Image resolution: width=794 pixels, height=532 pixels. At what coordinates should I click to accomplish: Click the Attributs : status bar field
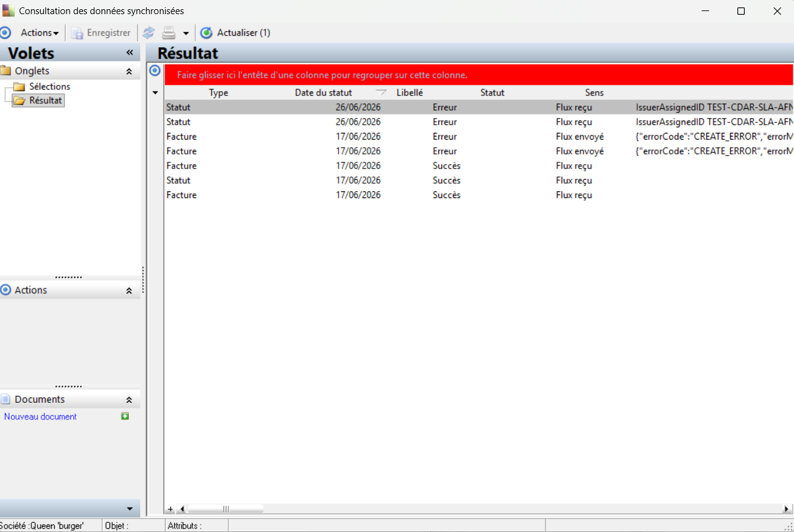click(x=197, y=526)
